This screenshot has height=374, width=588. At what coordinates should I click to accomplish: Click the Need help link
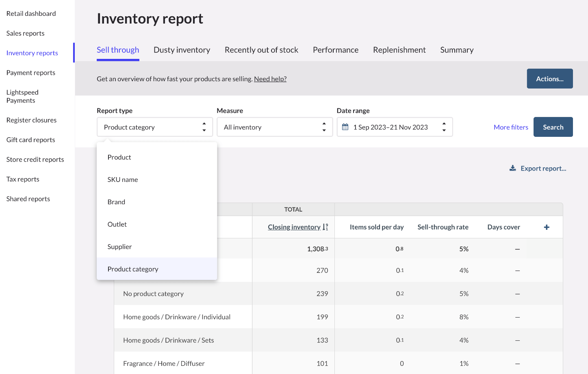[x=270, y=78]
